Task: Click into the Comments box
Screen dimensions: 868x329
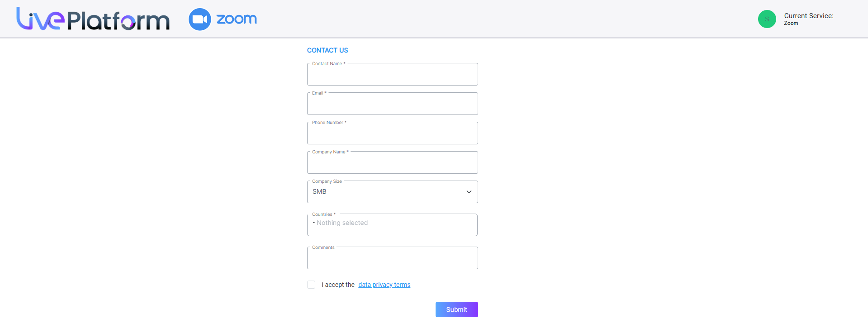Action: [x=392, y=258]
